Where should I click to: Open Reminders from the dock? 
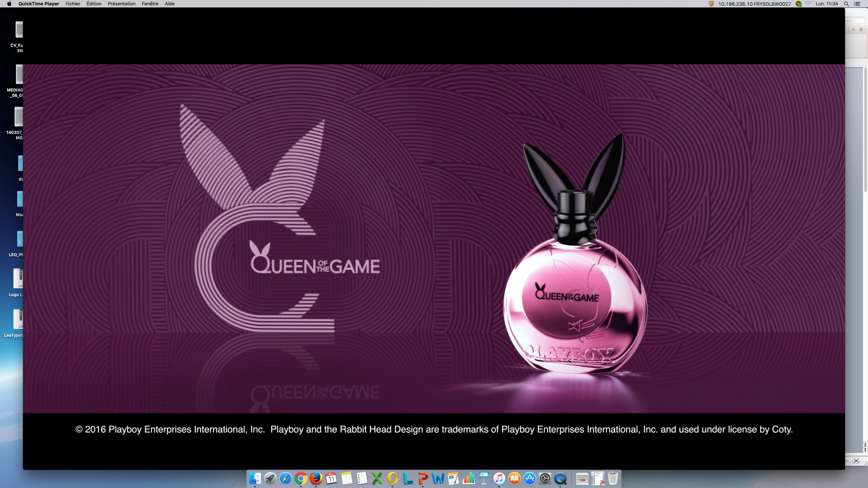362,479
